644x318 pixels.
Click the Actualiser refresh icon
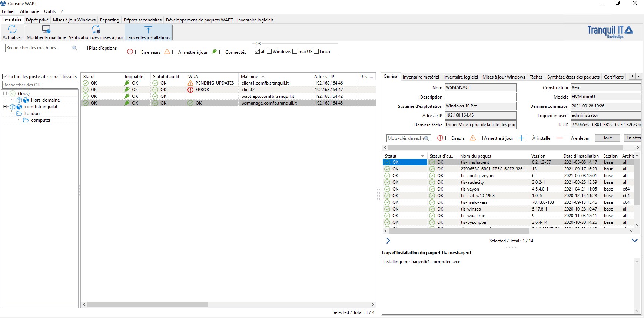12,29
